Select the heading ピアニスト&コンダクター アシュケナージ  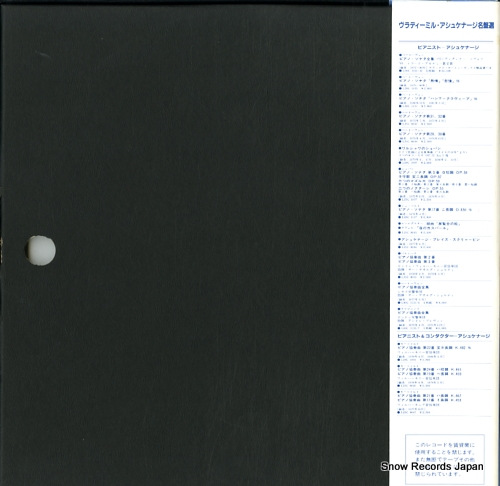pos(444,336)
